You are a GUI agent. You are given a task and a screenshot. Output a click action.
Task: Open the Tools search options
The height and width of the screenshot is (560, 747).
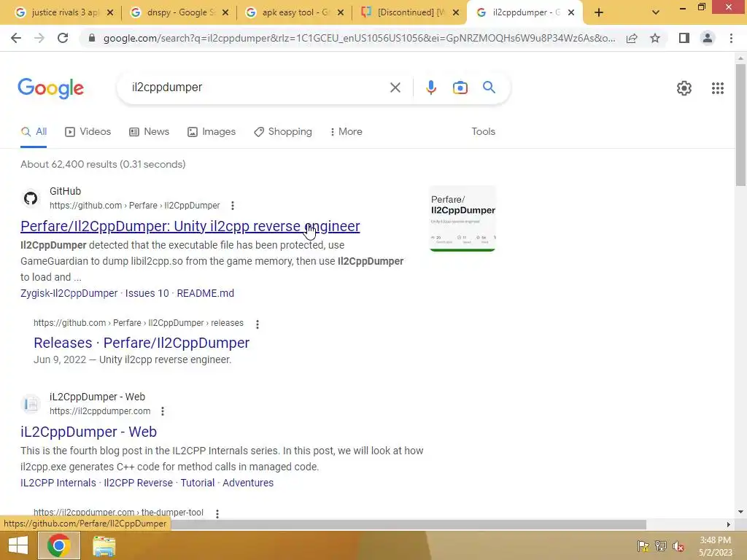pyautogui.click(x=483, y=131)
